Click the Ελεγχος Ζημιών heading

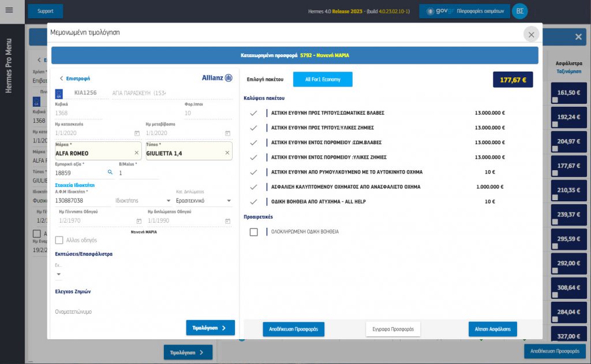click(73, 291)
